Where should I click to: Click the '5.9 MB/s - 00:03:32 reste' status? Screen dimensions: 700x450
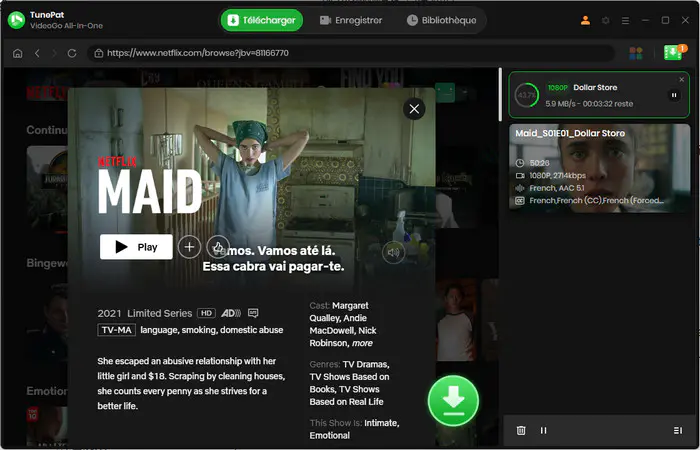589,104
